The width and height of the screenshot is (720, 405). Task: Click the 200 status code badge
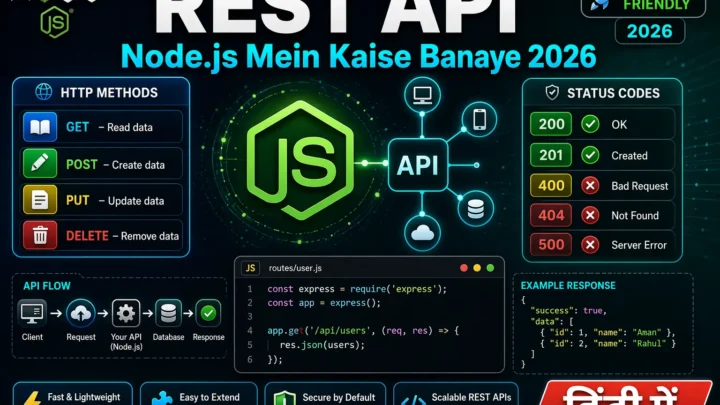tap(551, 124)
